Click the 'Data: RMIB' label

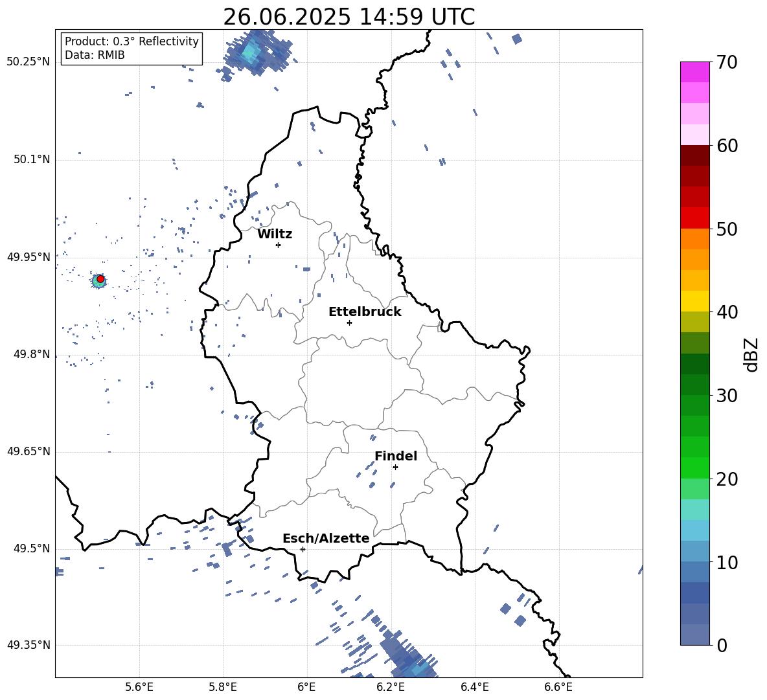point(95,55)
